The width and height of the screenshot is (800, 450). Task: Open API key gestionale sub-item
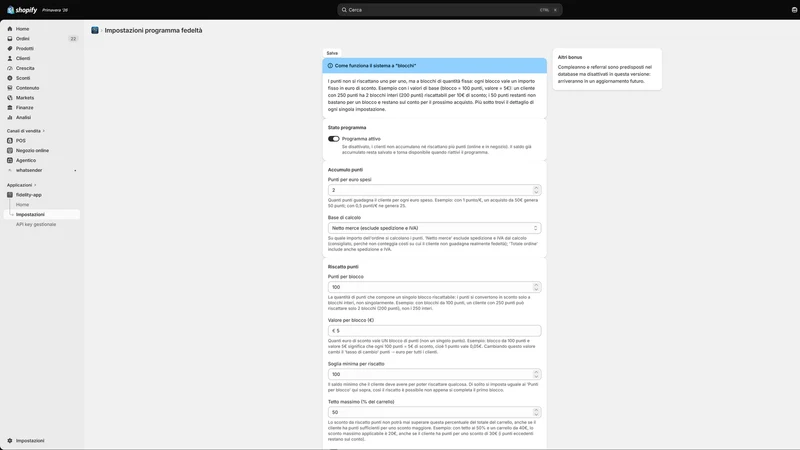pos(36,224)
